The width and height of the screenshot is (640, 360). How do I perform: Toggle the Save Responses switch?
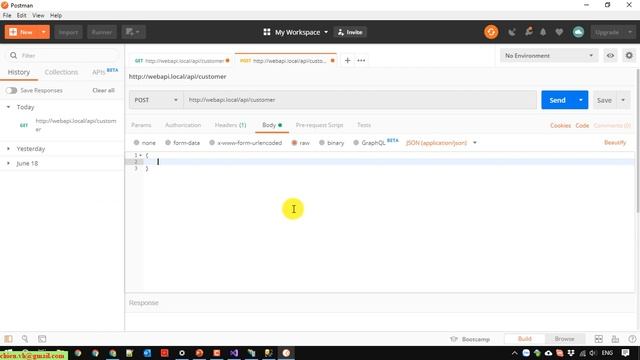pyautogui.click(x=11, y=90)
